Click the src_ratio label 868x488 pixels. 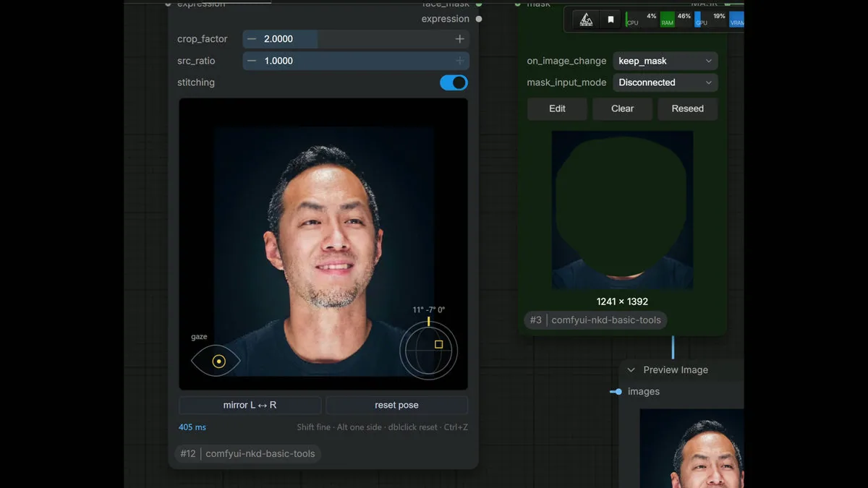tap(196, 61)
